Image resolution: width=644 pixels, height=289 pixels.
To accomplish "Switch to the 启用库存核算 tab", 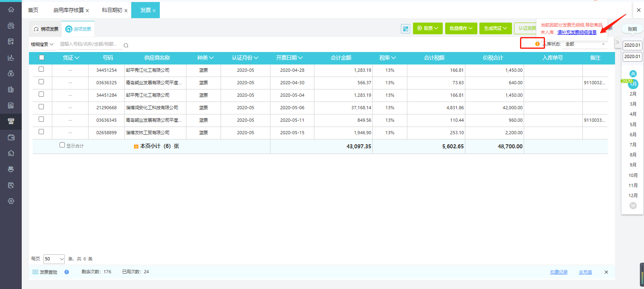I will [x=68, y=10].
